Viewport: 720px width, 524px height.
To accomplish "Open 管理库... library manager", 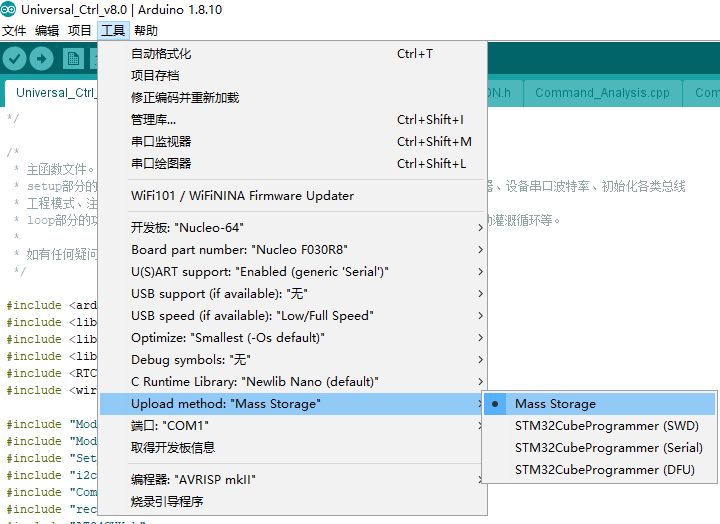I will [292, 119].
